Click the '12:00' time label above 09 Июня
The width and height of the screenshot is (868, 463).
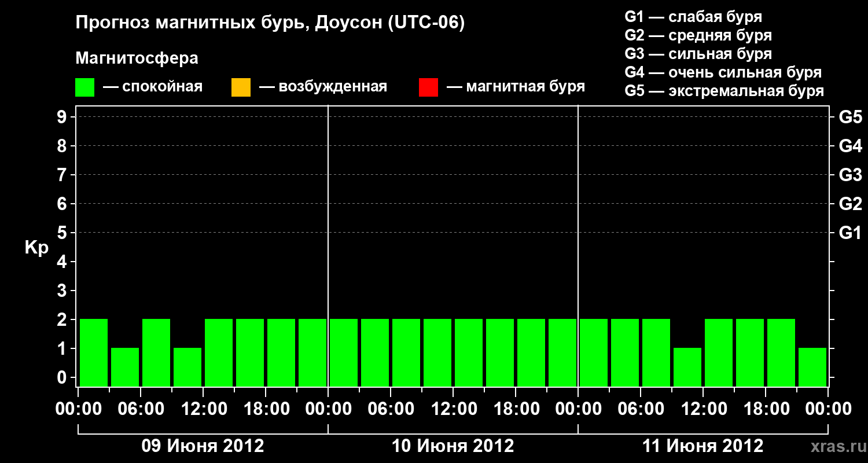(x=203, y=409)
